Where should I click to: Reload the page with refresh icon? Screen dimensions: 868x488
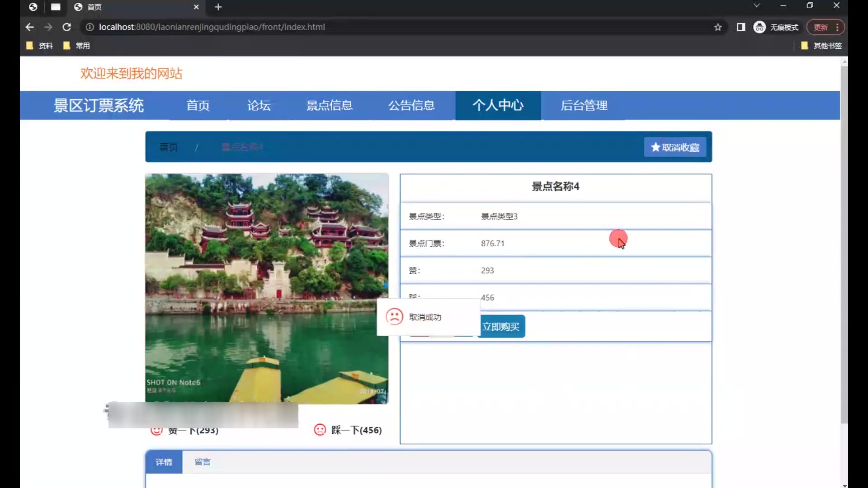(x=66, y=27)
